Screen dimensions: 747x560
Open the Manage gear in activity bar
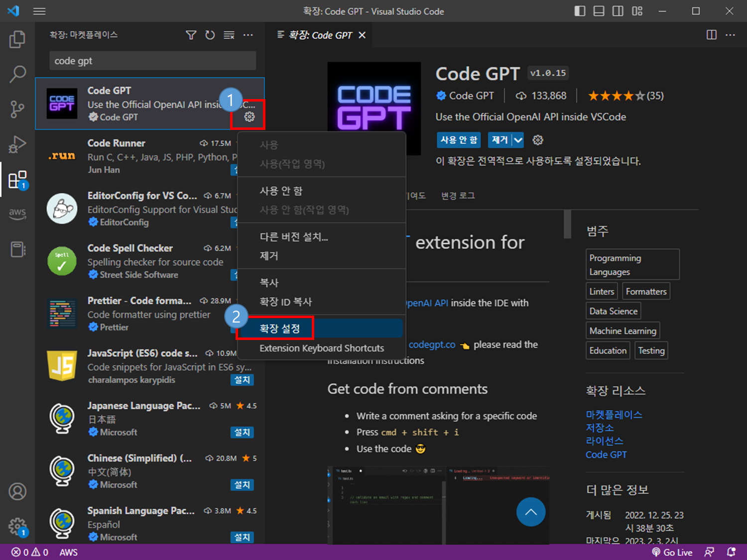tap(17, 526)
